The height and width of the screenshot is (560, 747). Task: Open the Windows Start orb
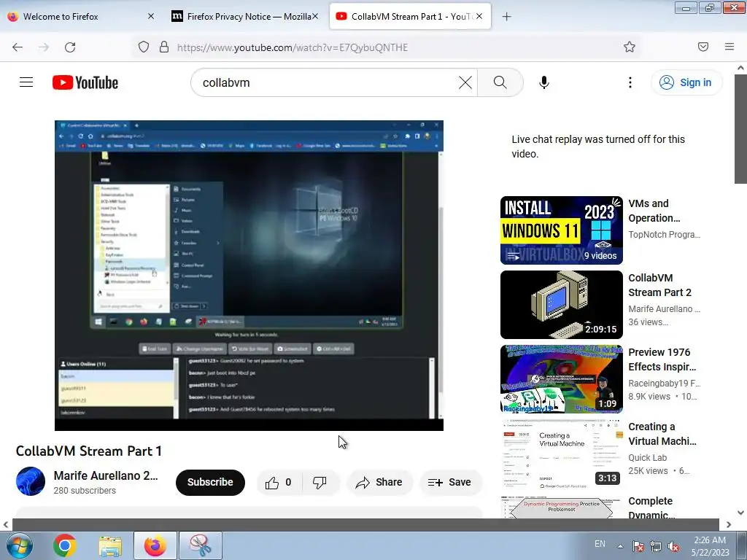[19, 545]
